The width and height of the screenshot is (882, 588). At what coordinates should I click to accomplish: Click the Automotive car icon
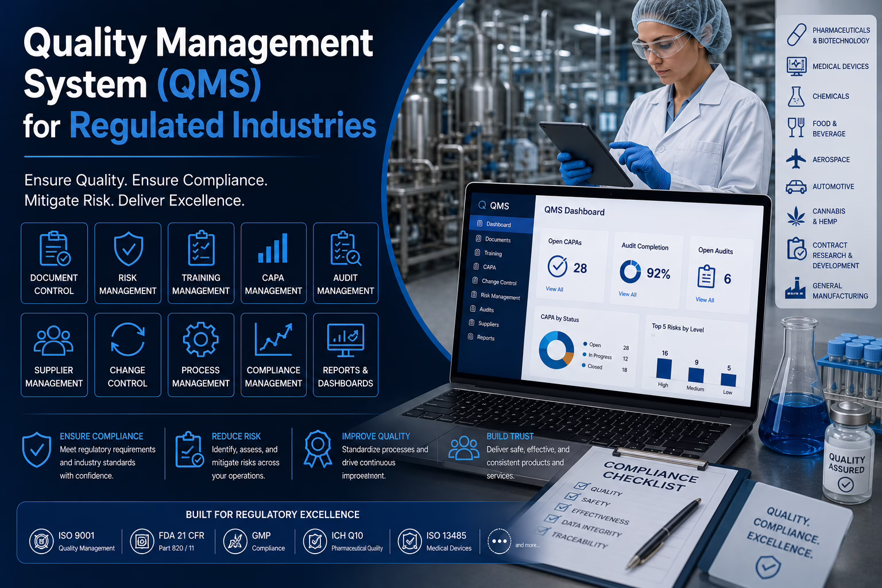pyautogui.click(x=796, y=187)
